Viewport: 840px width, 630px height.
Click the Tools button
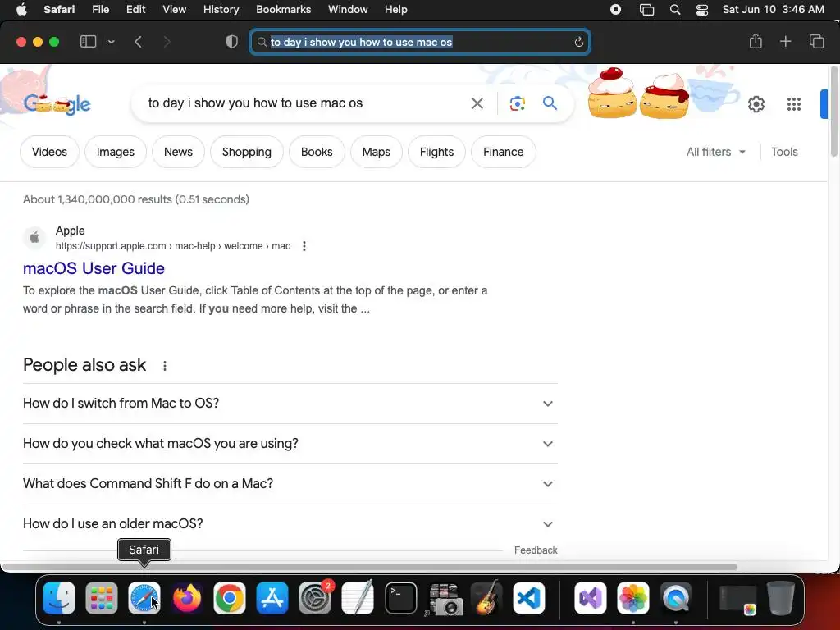click(x=784, y=152)
